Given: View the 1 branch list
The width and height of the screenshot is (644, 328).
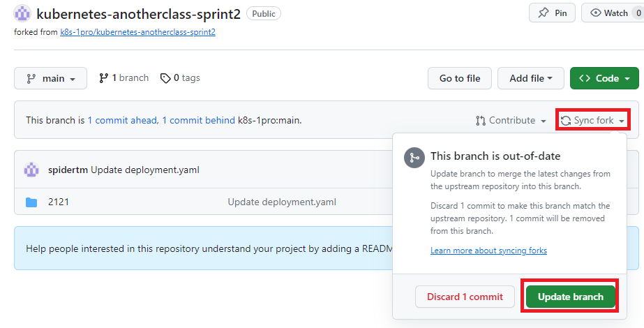Looking at the screenshot, I should pyautogui.click(x=123, y=78).
